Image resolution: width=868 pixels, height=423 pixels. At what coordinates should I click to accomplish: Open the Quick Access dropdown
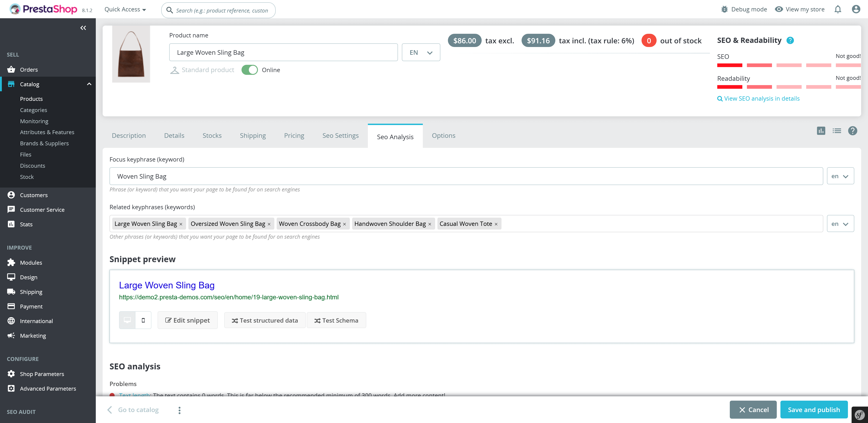(x=125, y=9)
